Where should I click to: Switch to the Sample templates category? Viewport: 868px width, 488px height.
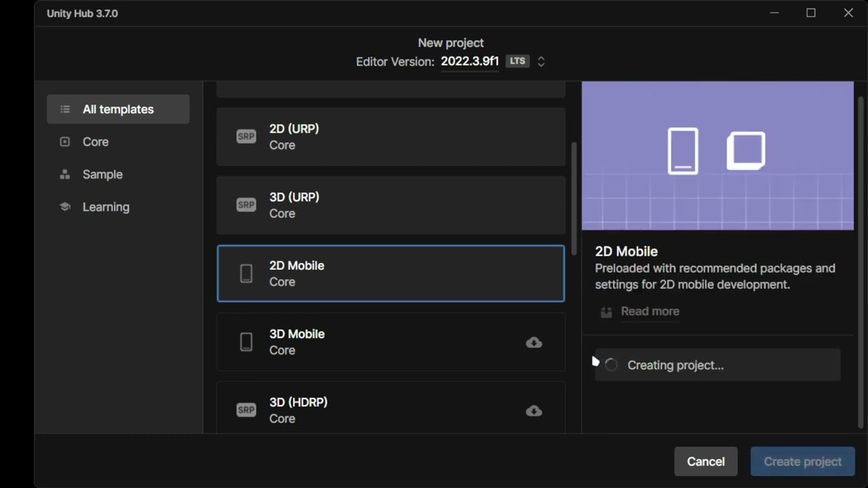pyautogui.click(x=118, y=174)
